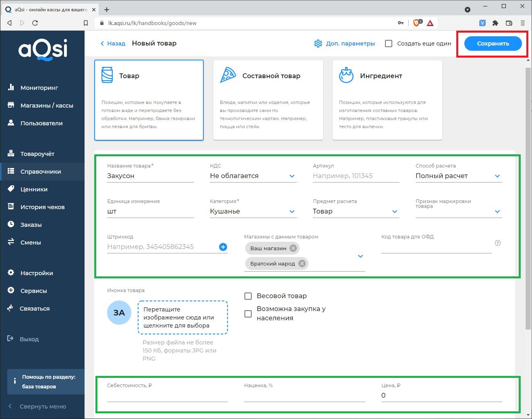The width and height of the screenshot is (532, 419).
Task: Click the Штрихкод input field
Action: pos(162,247)
